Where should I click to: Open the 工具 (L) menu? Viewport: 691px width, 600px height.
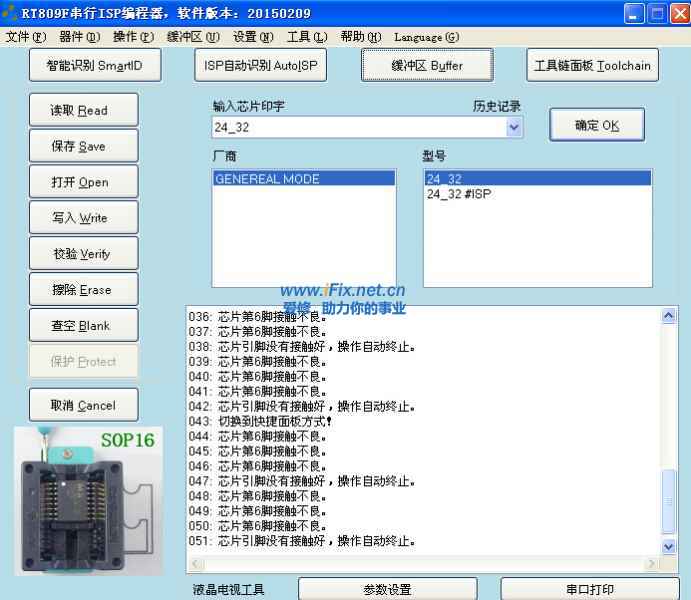pos(307,37)
